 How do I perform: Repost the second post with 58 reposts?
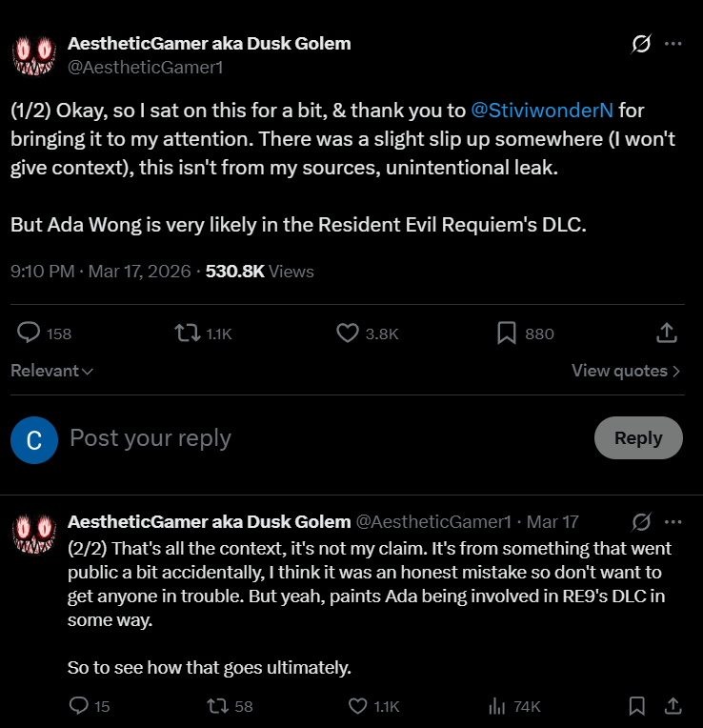[217, 706]
